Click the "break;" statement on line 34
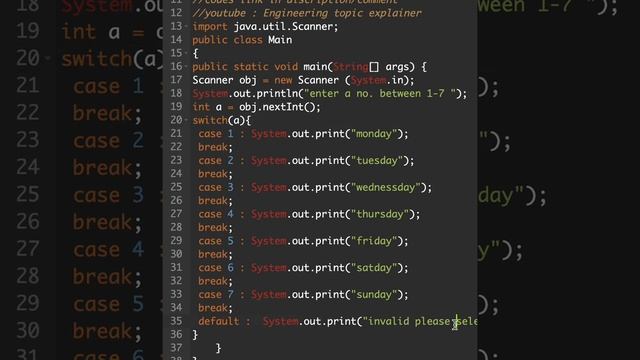This screenshot has height=360, width=640. (x=216, y=308)
